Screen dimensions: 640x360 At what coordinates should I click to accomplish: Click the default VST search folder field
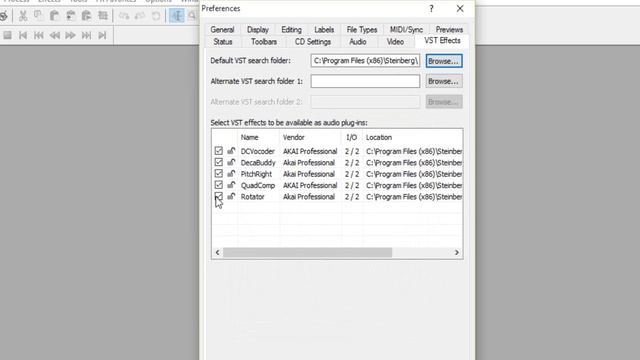tap(365, 61)
